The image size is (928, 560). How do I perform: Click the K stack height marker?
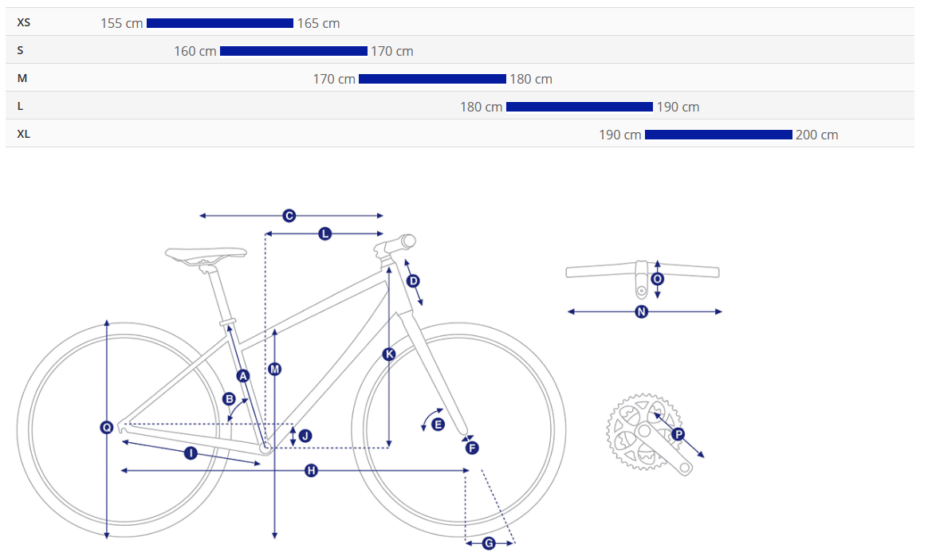point(389,354)
